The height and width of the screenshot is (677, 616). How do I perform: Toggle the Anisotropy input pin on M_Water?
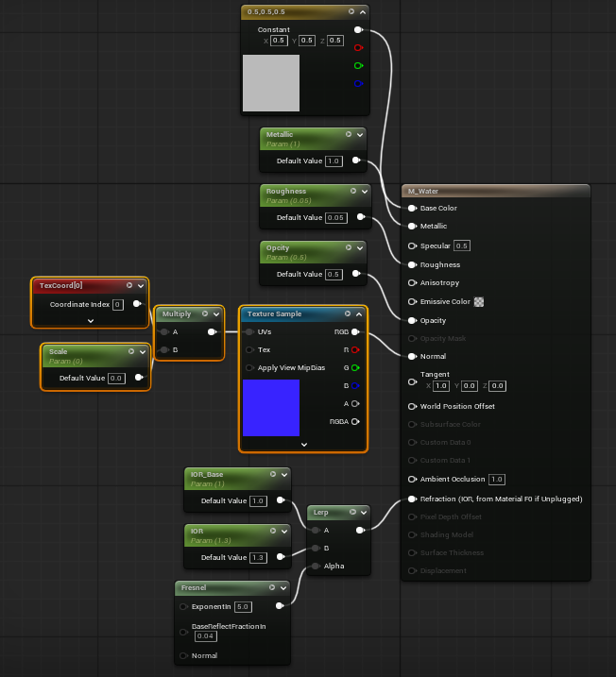coord(412,283)
